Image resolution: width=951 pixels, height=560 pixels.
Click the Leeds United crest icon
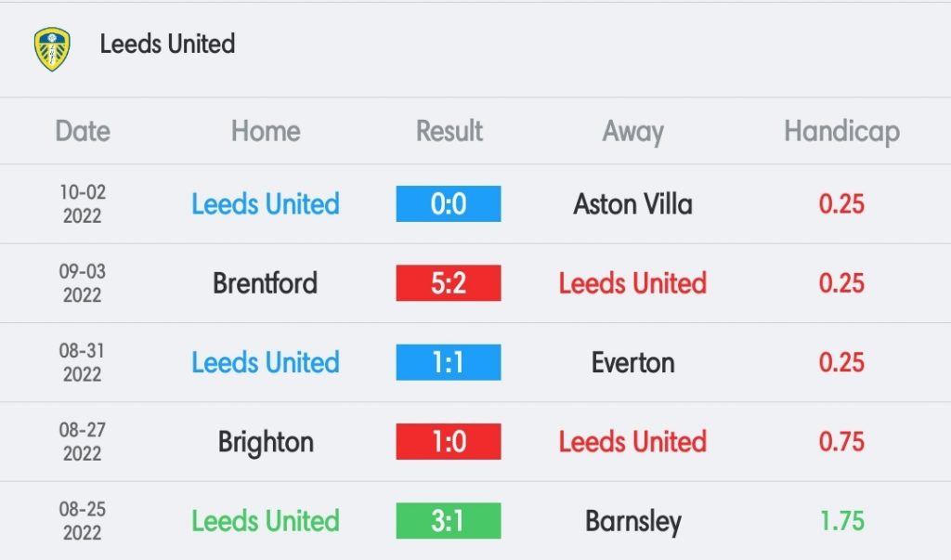pyautogui.click(x=52, y=48)
